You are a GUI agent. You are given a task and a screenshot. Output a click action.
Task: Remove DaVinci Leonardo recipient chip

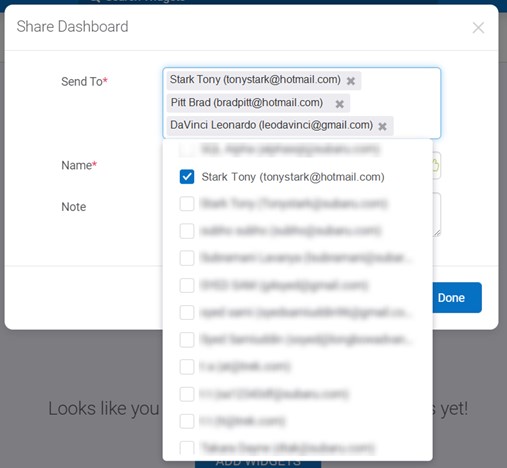tap(382, 126)
